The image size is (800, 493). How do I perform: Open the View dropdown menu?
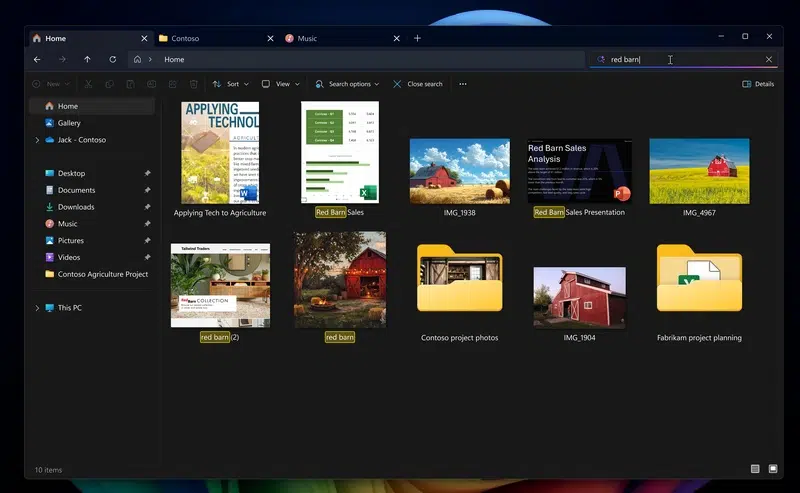tap(281, 84)
